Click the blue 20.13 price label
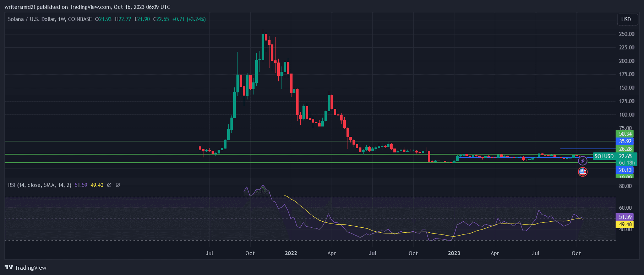The height and width of the screenshot is (275, 644). tap(625, 170)
